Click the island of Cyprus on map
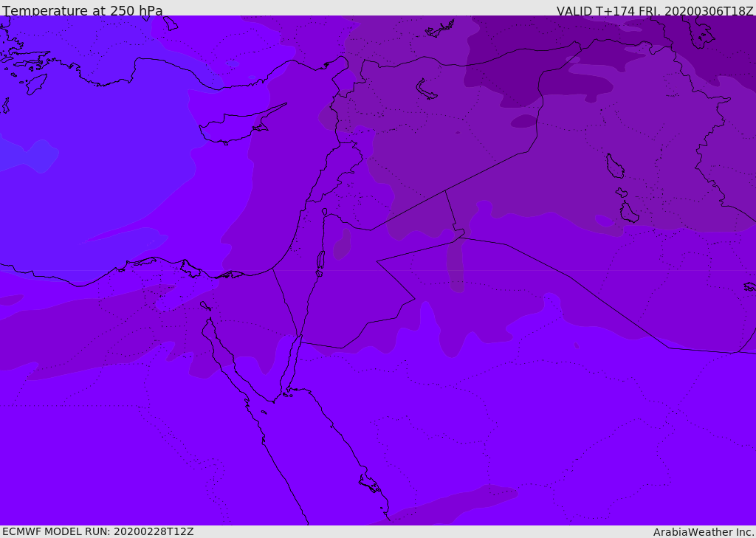 [236, 127]
